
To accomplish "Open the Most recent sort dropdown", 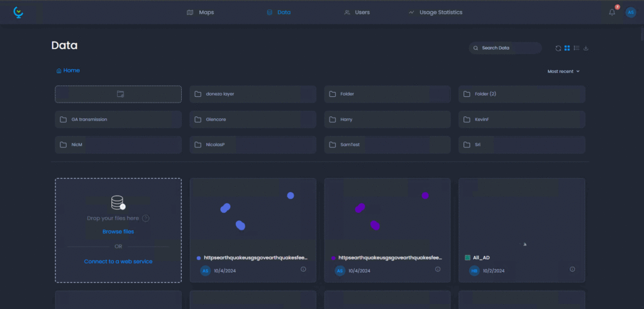I will [x=563, y=72].
